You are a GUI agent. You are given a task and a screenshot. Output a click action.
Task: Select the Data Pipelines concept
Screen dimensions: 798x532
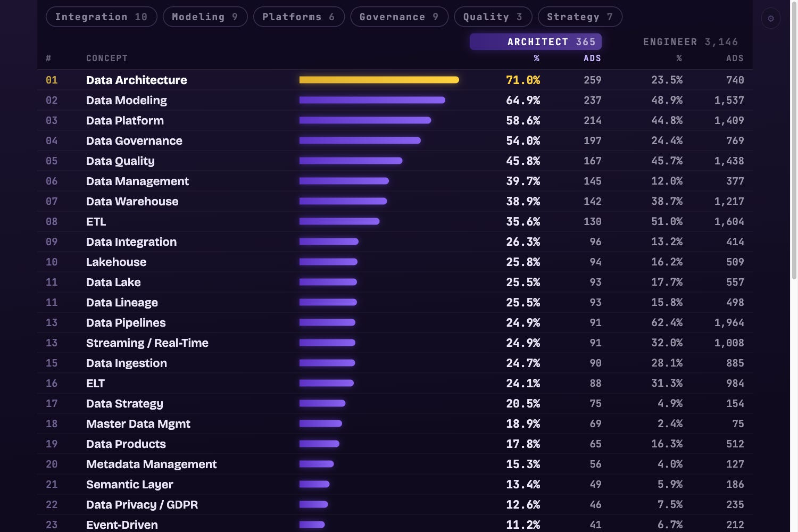[126, 322]
